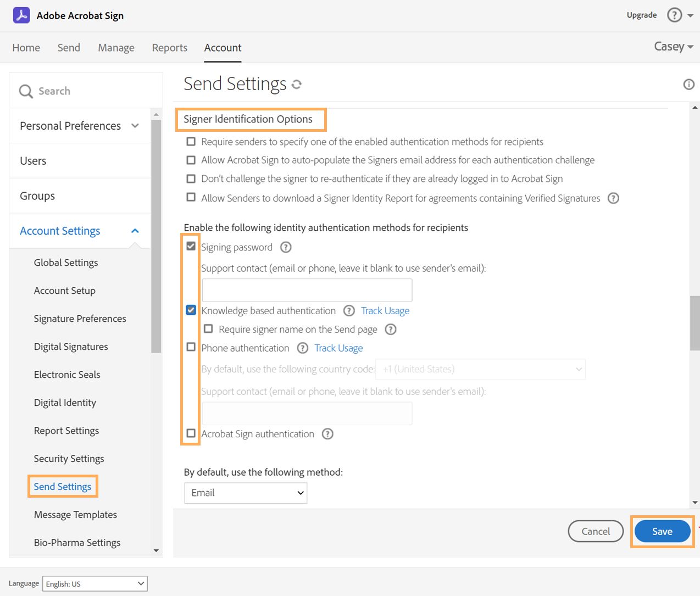This screenshot has width=700, height=596.
Task: Go to the Send tab
Action: [69, 48]
